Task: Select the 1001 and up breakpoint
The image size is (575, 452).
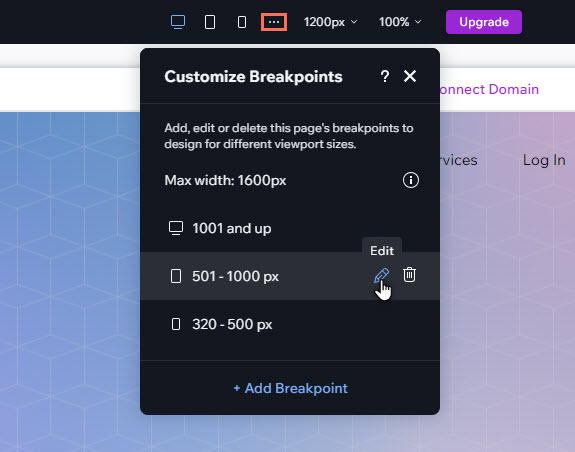Action: point(290,228)
